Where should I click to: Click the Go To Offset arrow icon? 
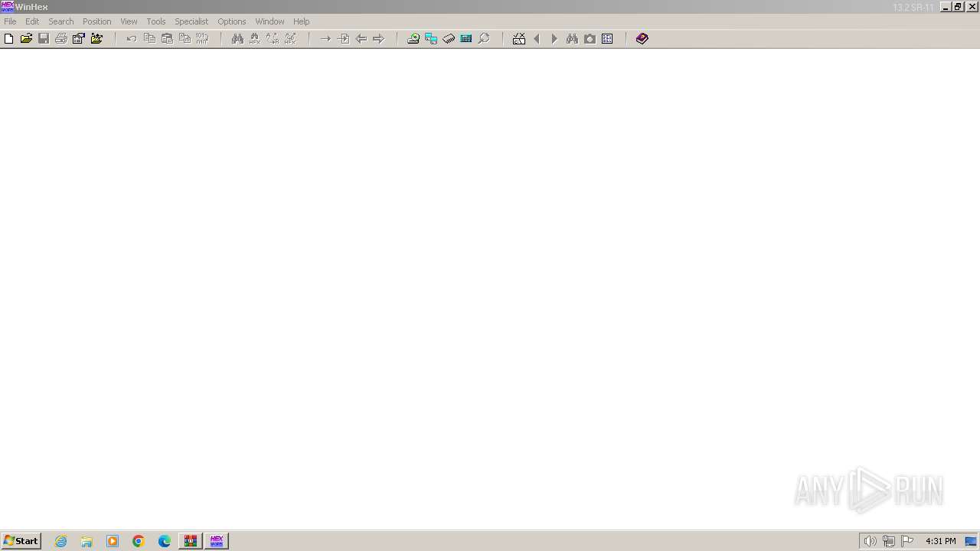tap(325, 38)
